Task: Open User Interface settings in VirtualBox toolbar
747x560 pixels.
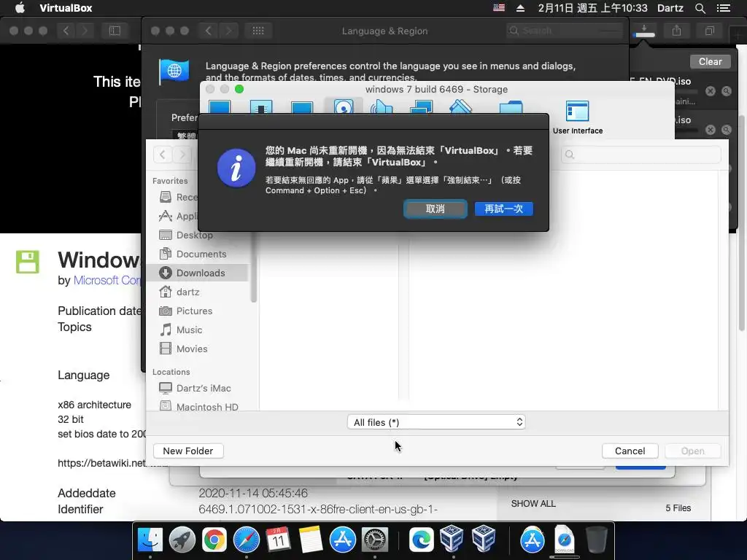Action: [x=578, y=117]
